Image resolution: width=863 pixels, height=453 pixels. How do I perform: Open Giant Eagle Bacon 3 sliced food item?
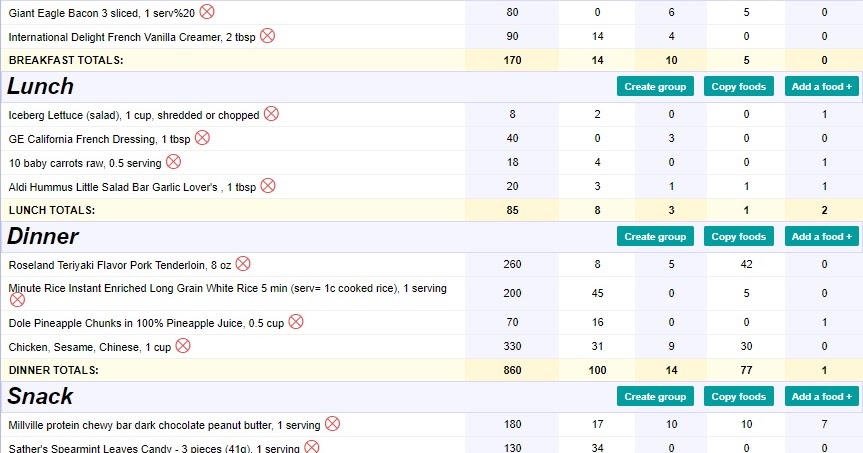click(102, 13)
